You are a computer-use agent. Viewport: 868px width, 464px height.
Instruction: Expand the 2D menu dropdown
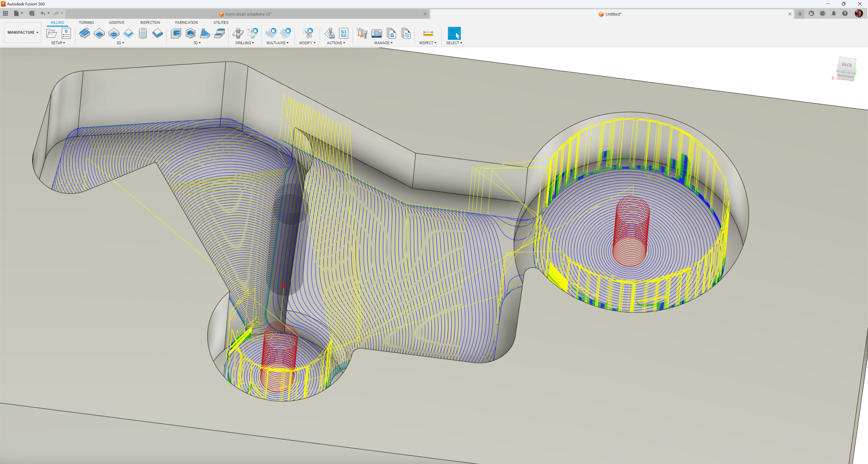pyautogui.click(x=120, y=43)
